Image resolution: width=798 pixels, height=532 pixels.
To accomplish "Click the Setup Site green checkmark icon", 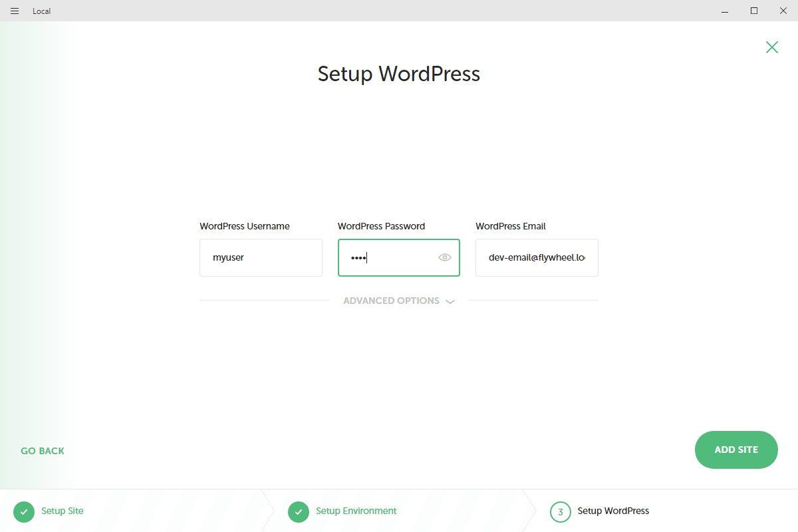I will pyautogui.click(x=24, y=512).
